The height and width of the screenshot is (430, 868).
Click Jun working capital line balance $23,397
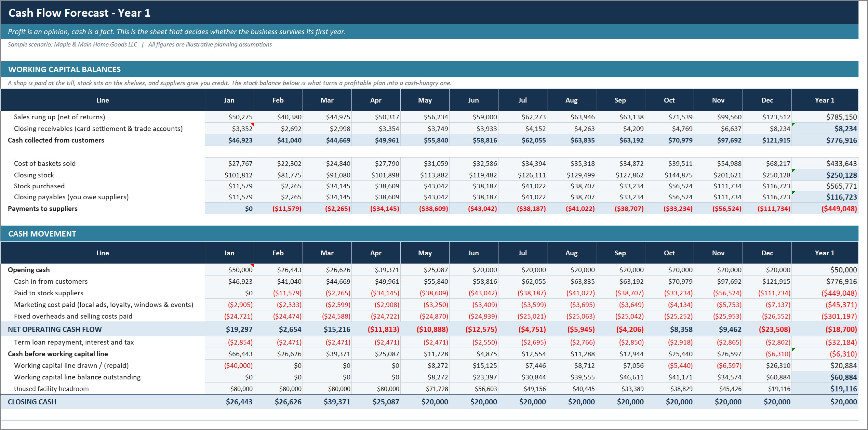[x=474, y=377]
